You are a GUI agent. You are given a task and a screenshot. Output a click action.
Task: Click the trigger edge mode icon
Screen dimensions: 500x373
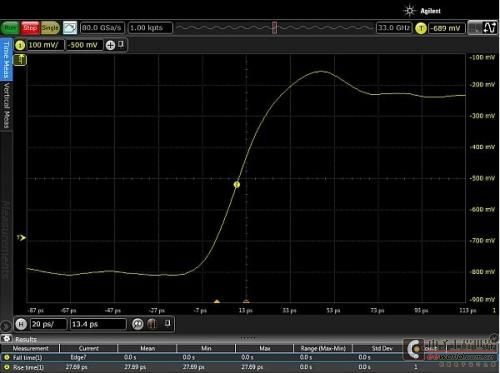click(x=490, y=28)
